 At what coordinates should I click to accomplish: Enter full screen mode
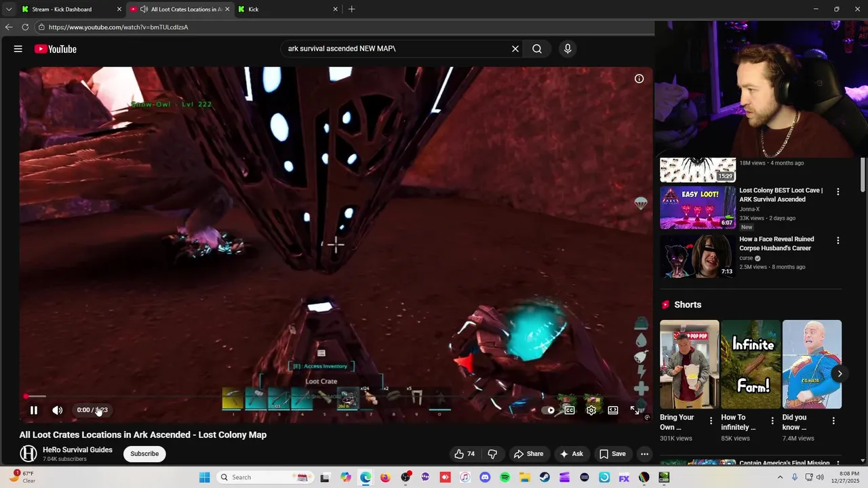pos(635,410)
